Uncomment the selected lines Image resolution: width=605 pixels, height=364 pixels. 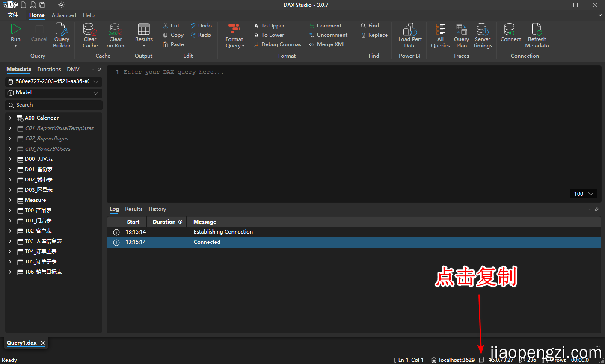point(328,35)
